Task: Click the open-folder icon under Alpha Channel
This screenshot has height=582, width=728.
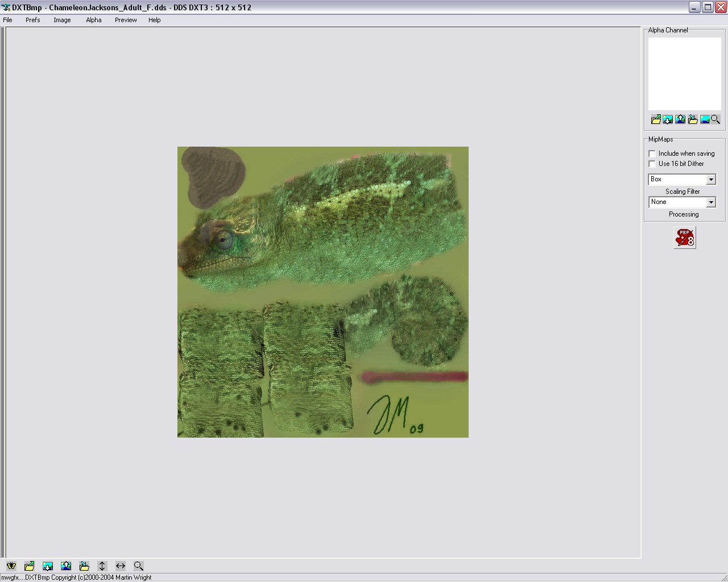Action: [x=656, y=119]
